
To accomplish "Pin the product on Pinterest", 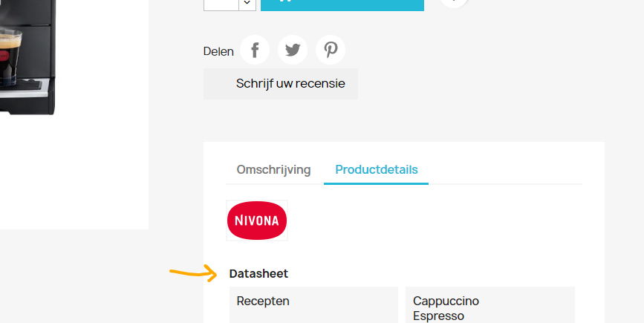I will pos(331,50).
